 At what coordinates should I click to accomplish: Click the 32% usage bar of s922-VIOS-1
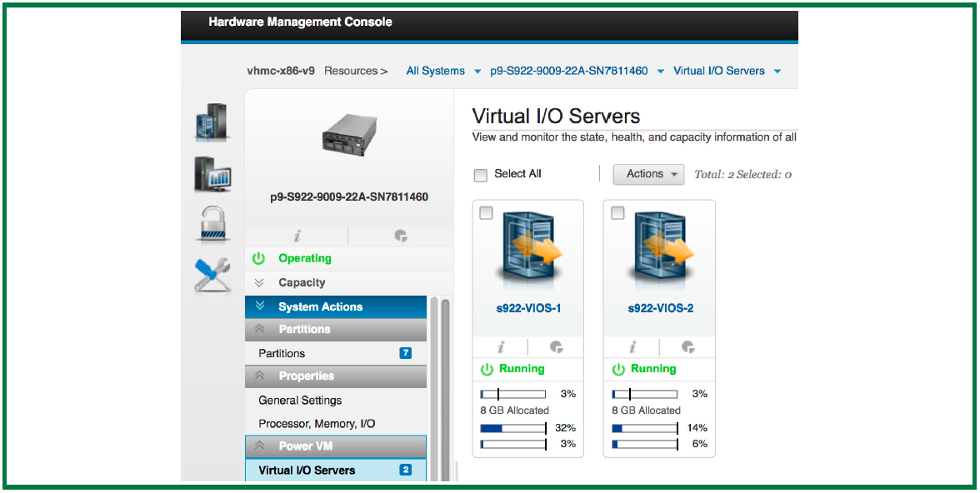pos(512,428)
